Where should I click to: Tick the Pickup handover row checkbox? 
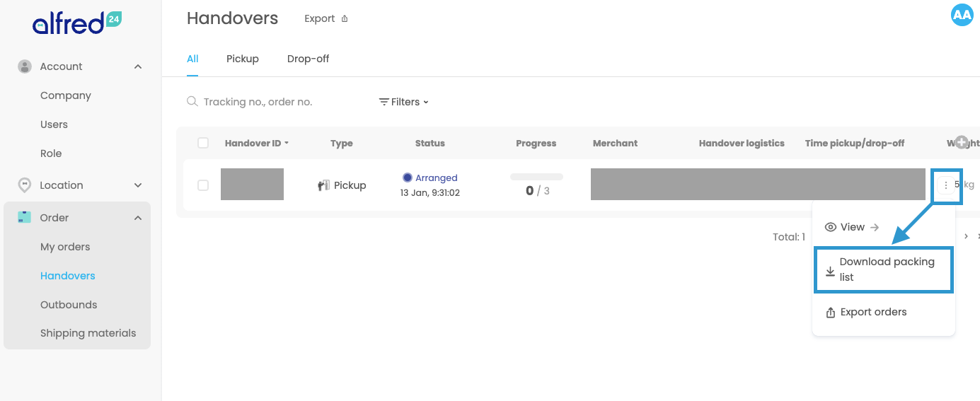point(203,185)
